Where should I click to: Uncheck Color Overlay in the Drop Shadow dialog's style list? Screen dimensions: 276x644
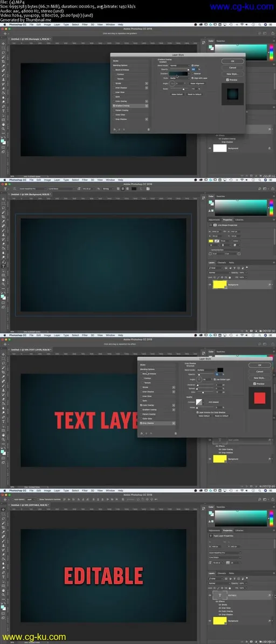(141, 405)
